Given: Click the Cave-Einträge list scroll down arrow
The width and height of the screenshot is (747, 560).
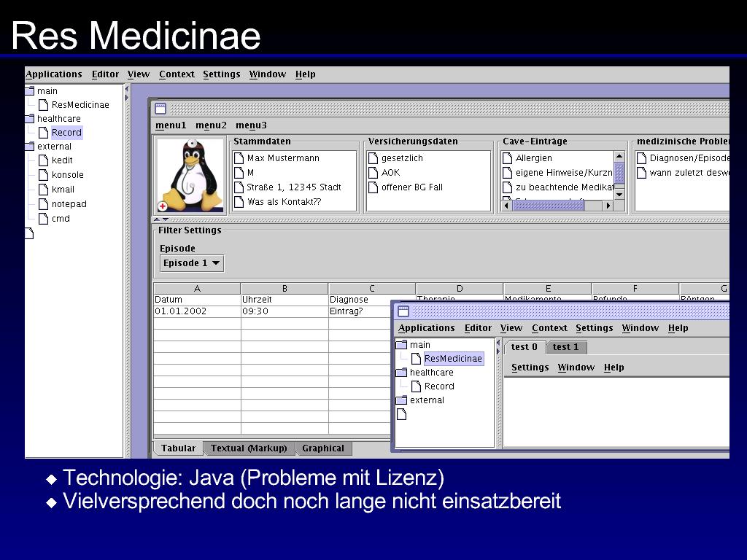Looking at the screenshot, I should (x=619, y=194).
